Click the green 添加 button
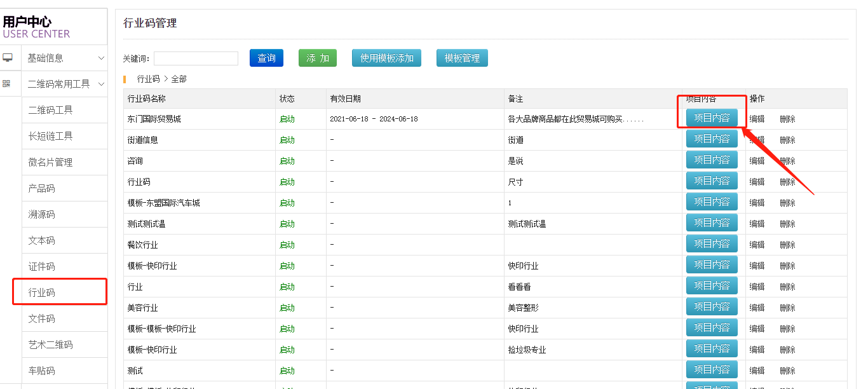This screenshot has width=868, height=389. click(x=317, y=58)
